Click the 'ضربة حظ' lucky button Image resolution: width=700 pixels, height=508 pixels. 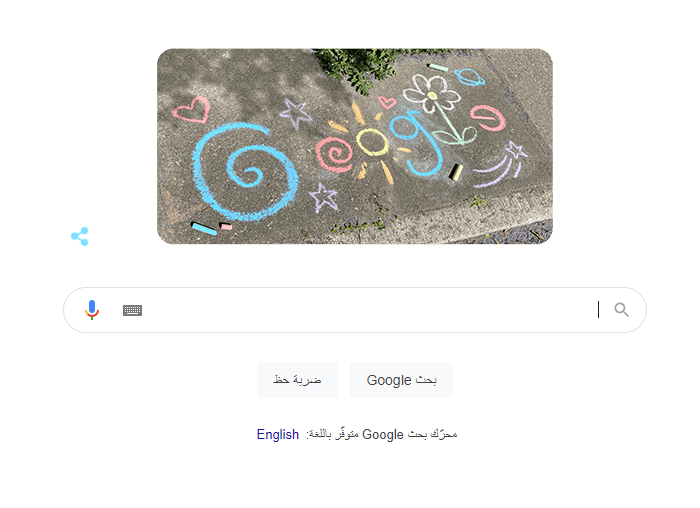pyautogui.click(x=297, y=380)
